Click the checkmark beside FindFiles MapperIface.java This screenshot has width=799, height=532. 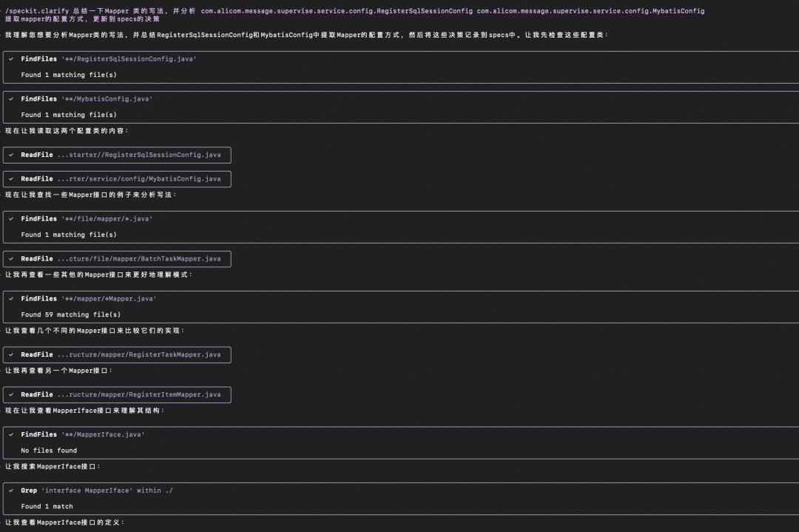coord(11,434)
